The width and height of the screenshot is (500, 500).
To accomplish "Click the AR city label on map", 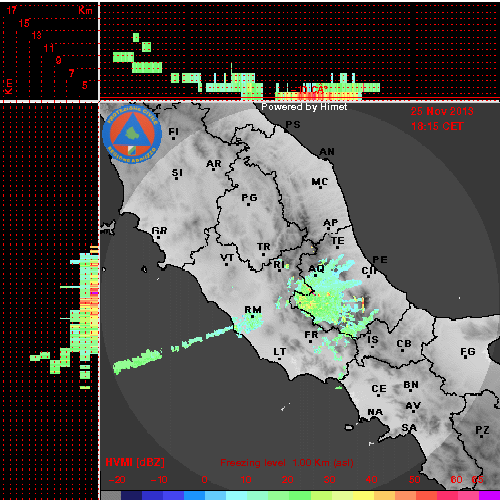I will (214, 164).
